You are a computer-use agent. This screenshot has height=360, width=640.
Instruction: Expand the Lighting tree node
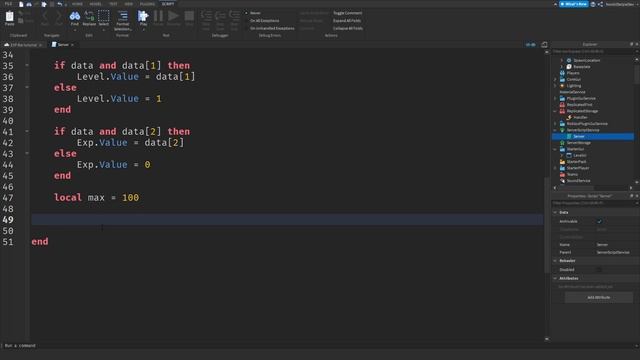click(x=555, y=86)
